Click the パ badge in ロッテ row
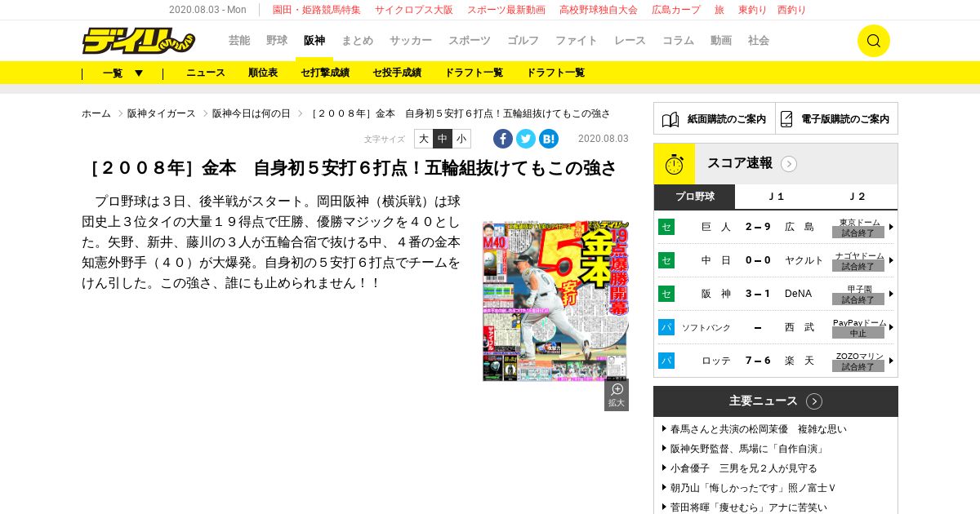The width and height of the screenshot is (980, 514). (x=666, y=361)
